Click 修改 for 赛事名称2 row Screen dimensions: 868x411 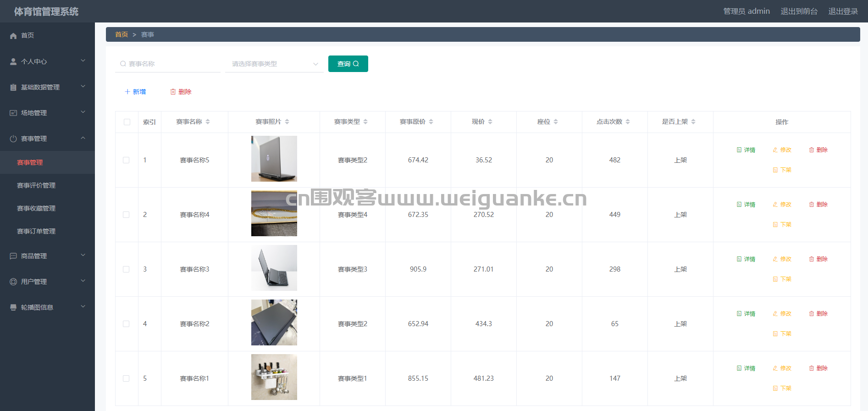(x=782, y=314)
